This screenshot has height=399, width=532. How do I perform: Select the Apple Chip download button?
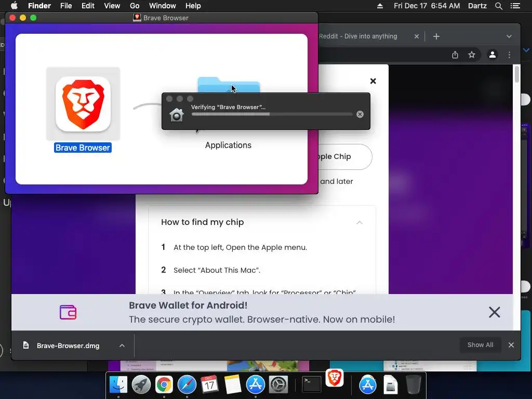pyautogui.click(x=344, y=157)
